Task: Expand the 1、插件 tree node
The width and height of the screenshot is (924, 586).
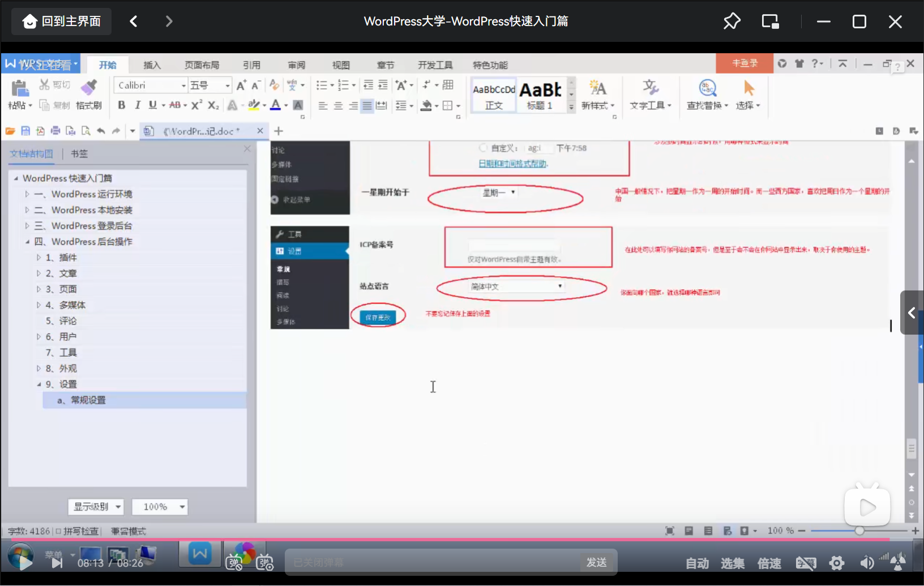Action: point(38,258)
